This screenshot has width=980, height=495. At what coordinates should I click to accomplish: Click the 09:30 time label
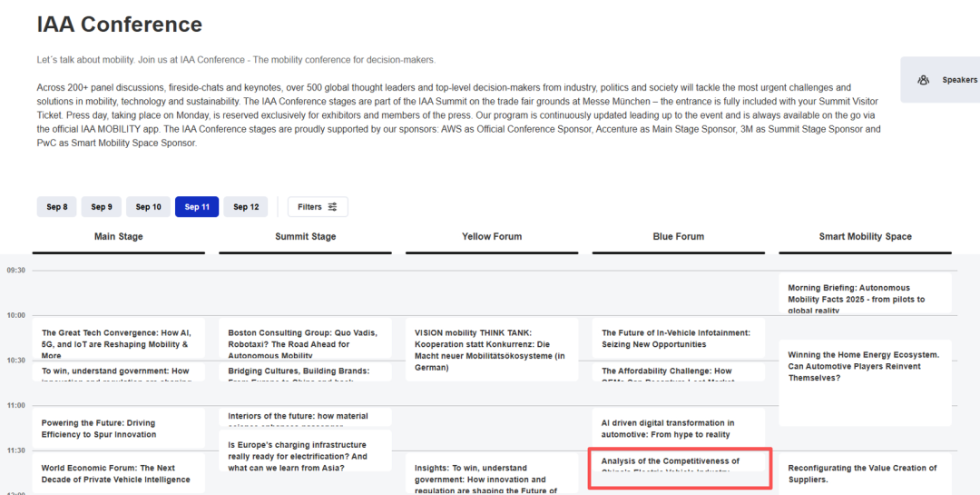tap(16, 271)
